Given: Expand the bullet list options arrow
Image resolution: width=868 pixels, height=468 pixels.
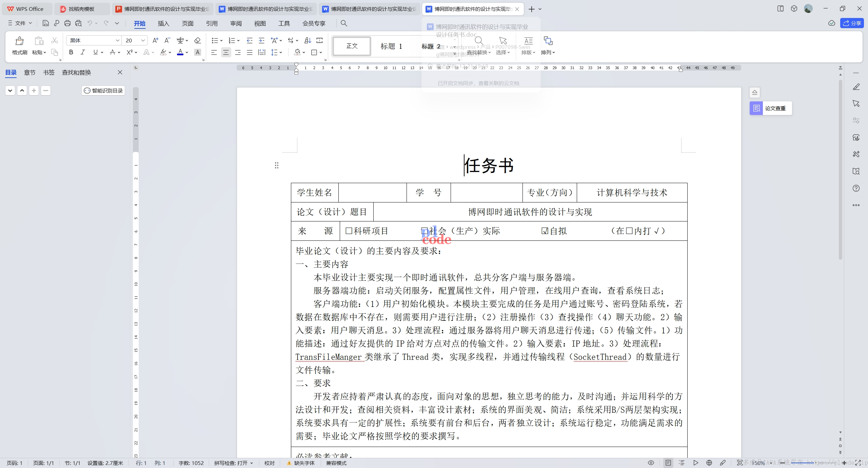Looking at the screenshot, I should (221, 41).
